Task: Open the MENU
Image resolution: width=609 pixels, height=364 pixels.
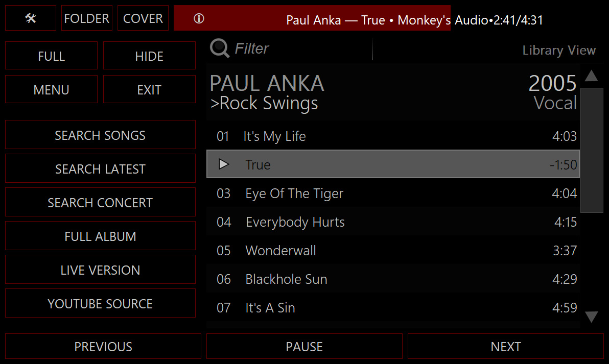Action: tap(51, 90)
